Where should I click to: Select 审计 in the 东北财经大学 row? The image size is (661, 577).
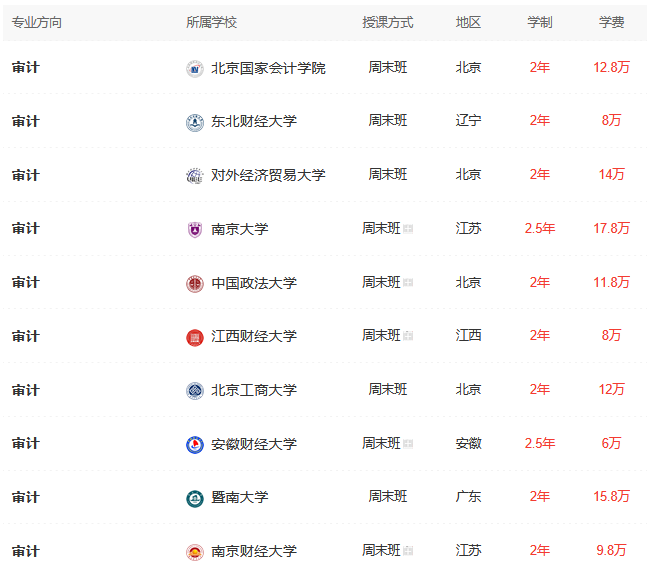(x=26, y=122)
